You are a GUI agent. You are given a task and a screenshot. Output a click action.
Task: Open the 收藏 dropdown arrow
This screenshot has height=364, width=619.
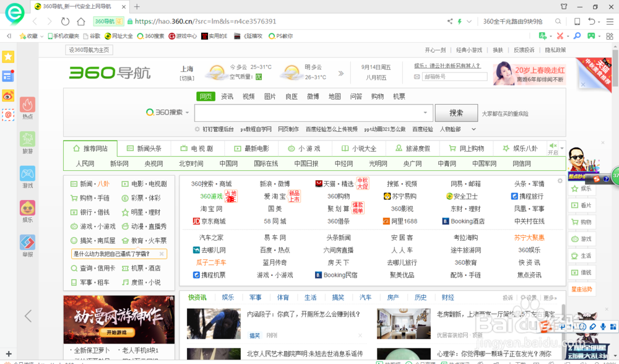(42, 37)
